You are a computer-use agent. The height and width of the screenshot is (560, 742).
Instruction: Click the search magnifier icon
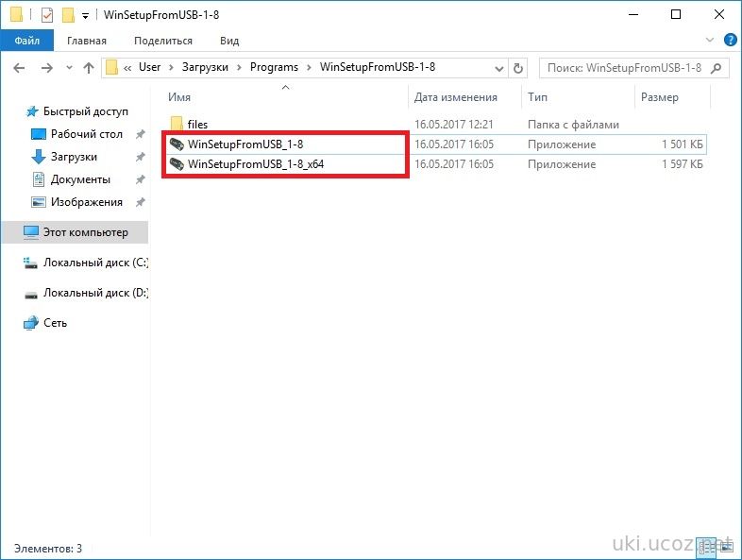pos(717,68)
